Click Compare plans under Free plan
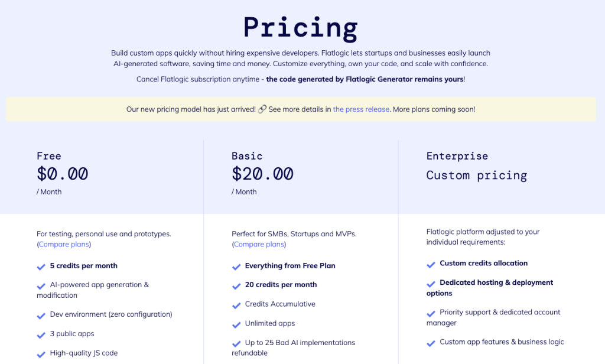The width and height of the screenshot is (605, 364). (64, 244)
